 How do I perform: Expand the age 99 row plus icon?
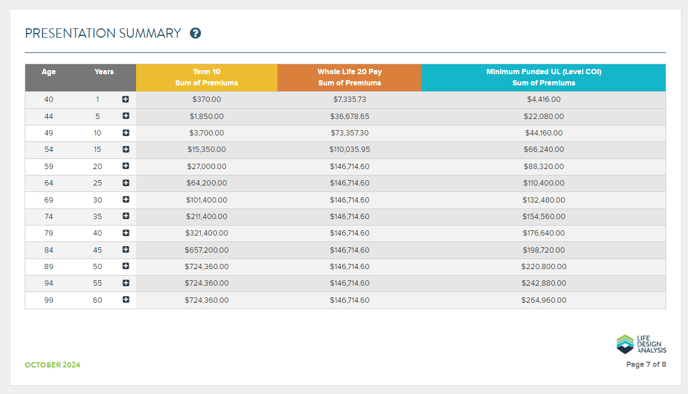click(x=125, y=299)
